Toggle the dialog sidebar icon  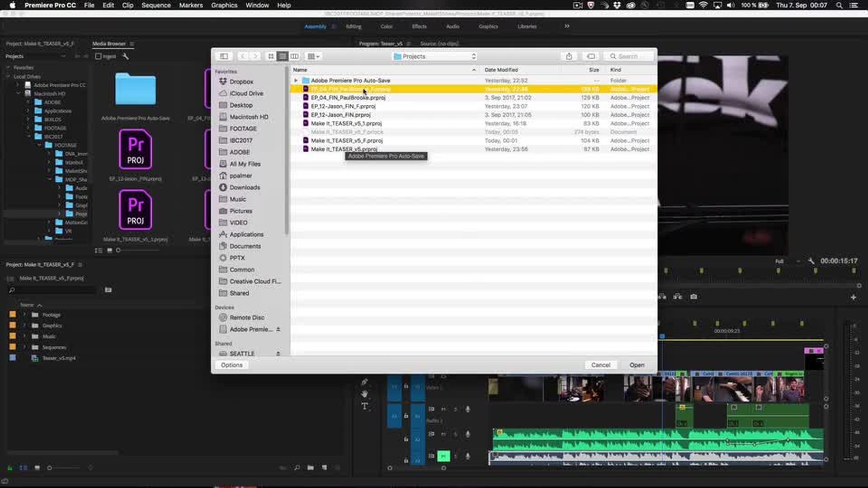pos(224,56)
